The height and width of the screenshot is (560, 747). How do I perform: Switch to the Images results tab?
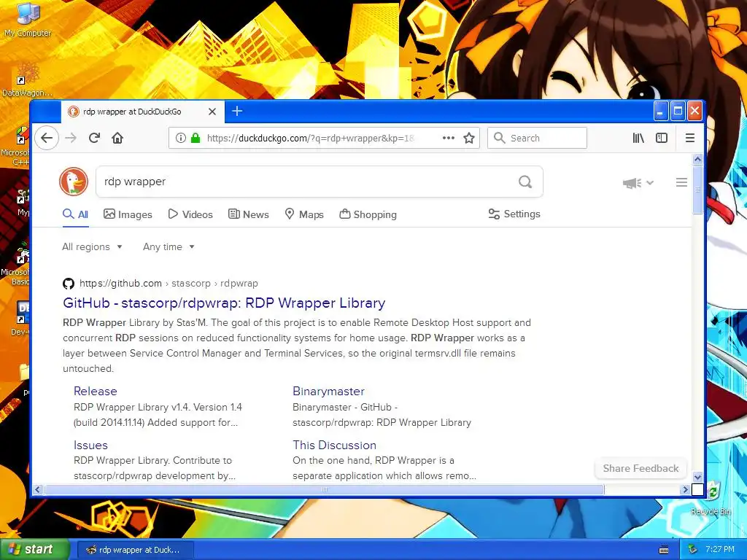[128, 214]
